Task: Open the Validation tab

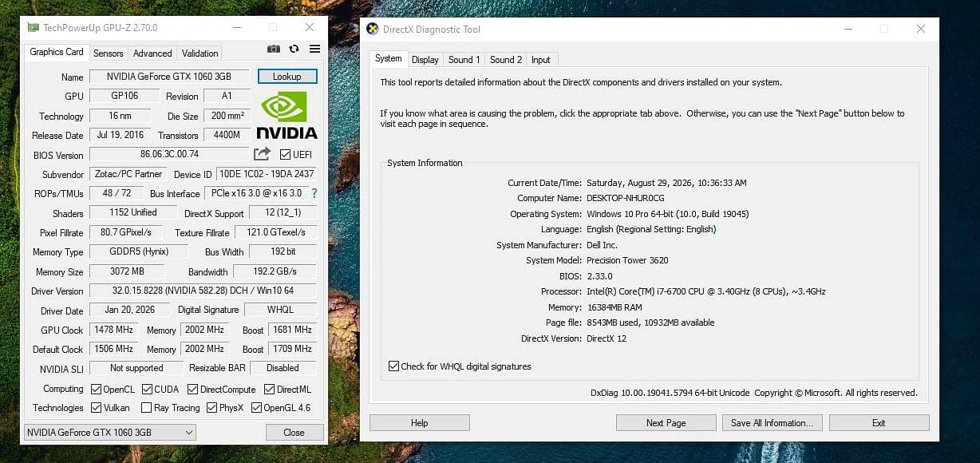Action: (x=200, y=53)
